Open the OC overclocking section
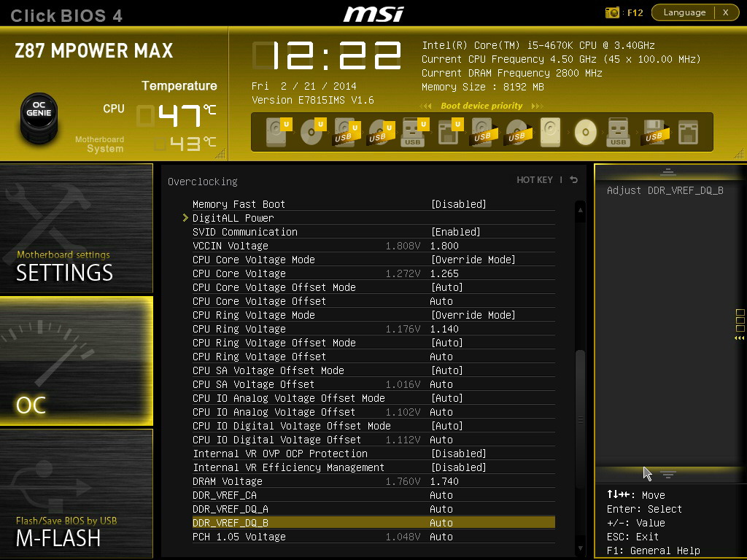 pos(76,360)
